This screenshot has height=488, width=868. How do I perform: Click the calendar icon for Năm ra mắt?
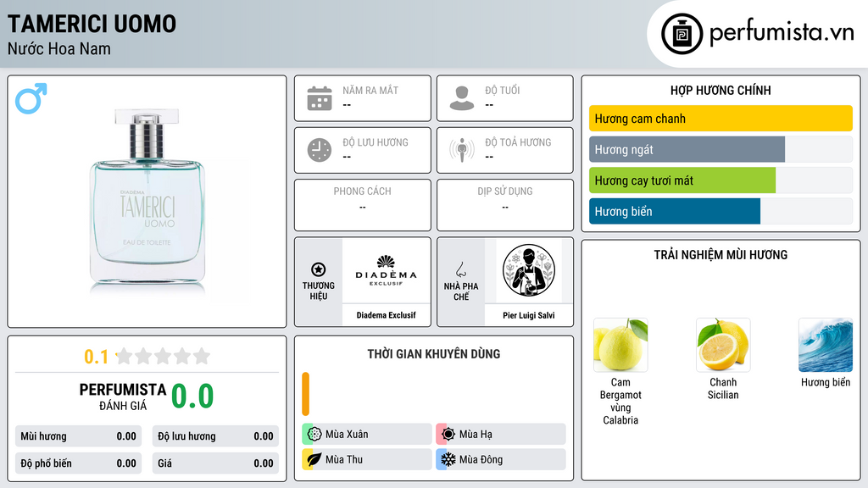click(320, 98)
